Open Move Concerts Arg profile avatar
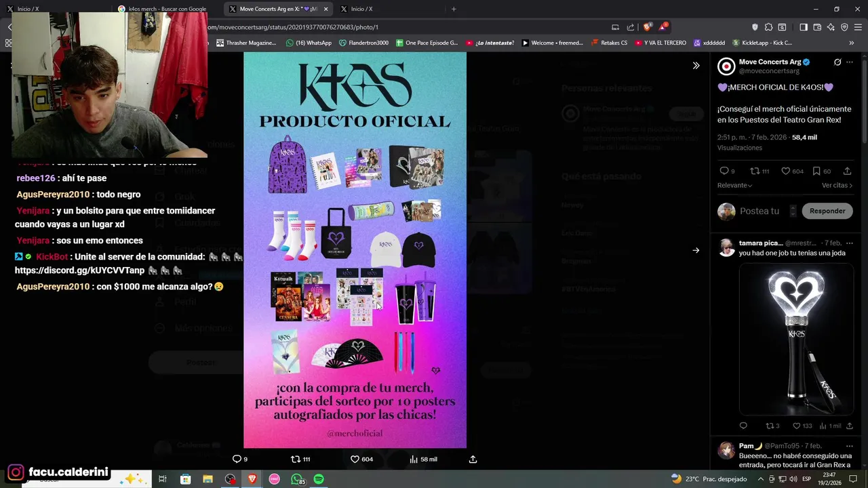 (x=726, y=66)
